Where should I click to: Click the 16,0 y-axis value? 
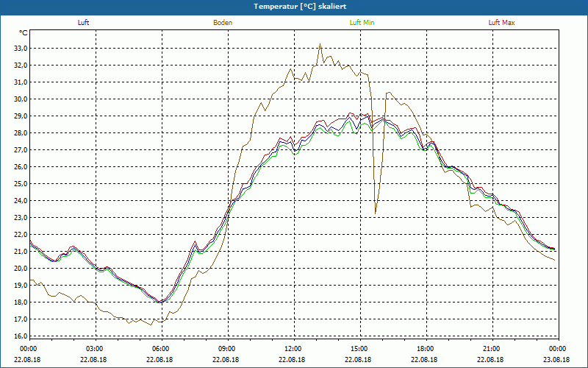tap(21, 336)
